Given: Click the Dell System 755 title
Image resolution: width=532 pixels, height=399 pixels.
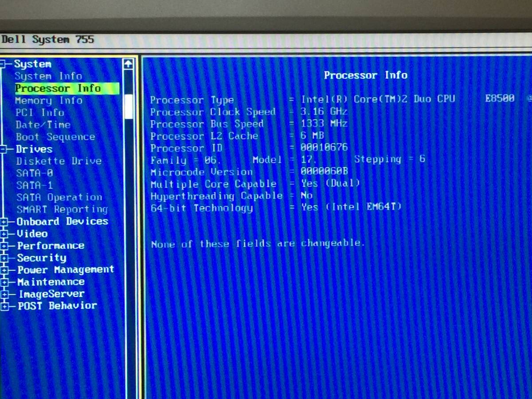Looking at the screenshot, I should coord(47,39).
